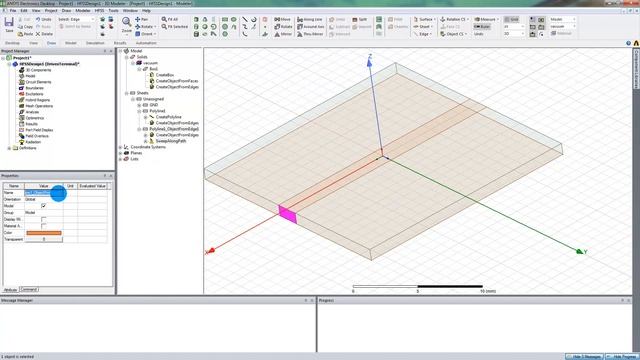The image size is (640, 360).
Task: Select Excitations in Project Manager
Action: [x=34, y=94]
